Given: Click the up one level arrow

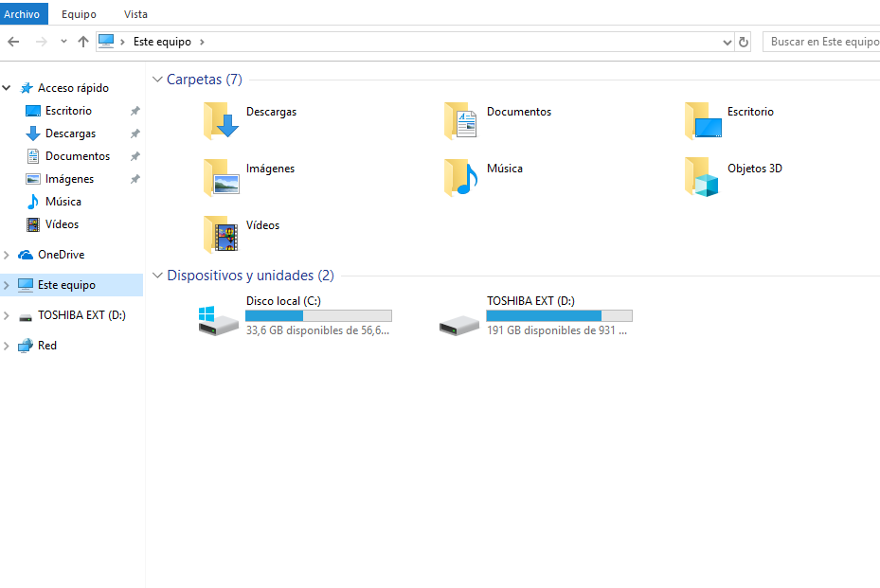Looking at the screenshot, I should pyautogui.click(x=83, y=42).
